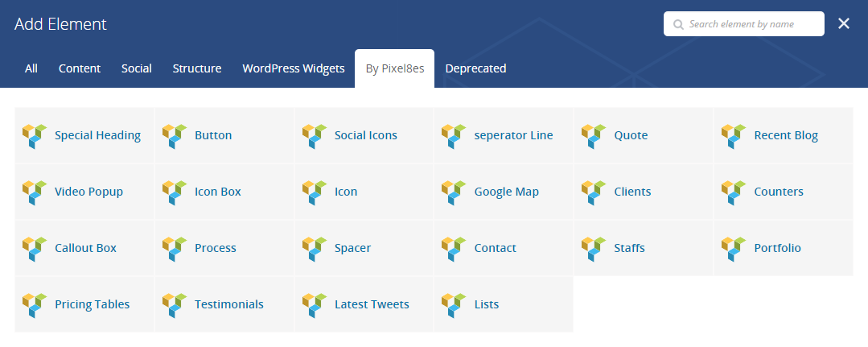Image resolution: width=868 pixels, height=347 pixels.
Task: Click the icon next to Counters
Action: (734, 193)
